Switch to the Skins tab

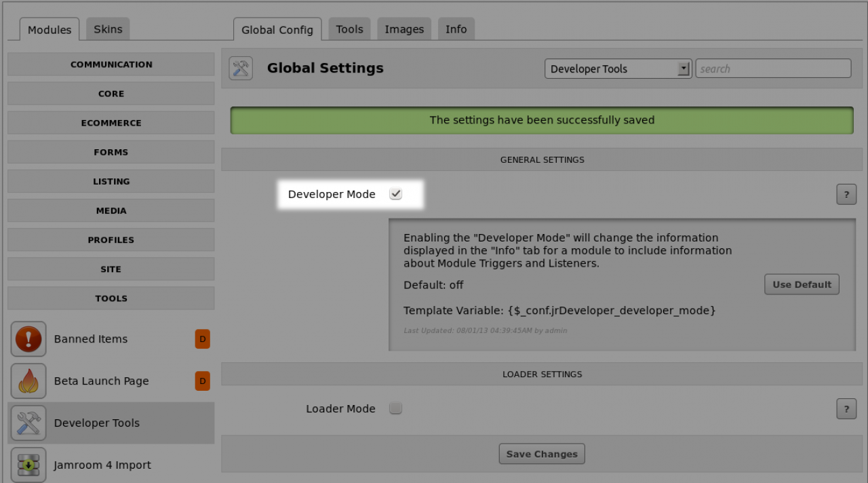tap(108, 29)
